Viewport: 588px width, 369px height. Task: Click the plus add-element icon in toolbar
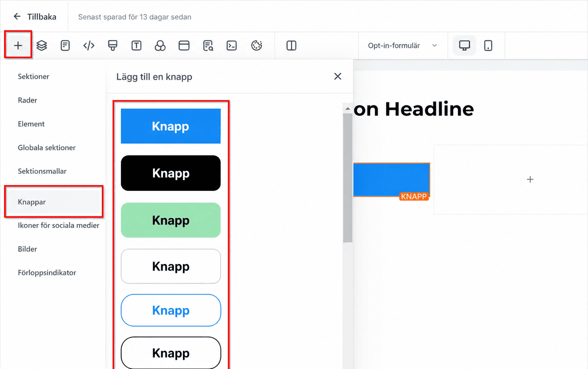[18, 46]
